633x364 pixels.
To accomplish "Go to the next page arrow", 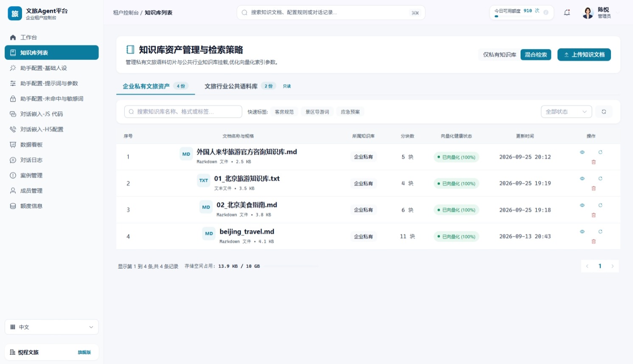I will coord(613,266).
